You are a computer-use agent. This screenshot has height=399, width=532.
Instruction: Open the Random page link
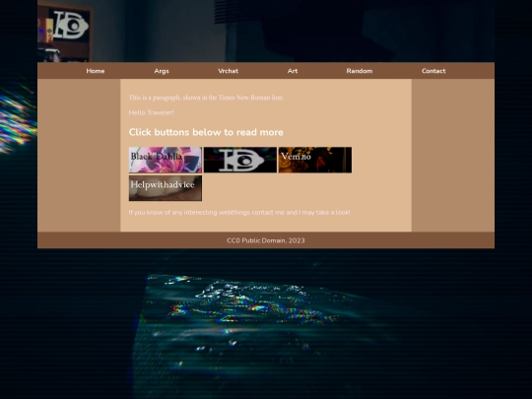[360, 71]
